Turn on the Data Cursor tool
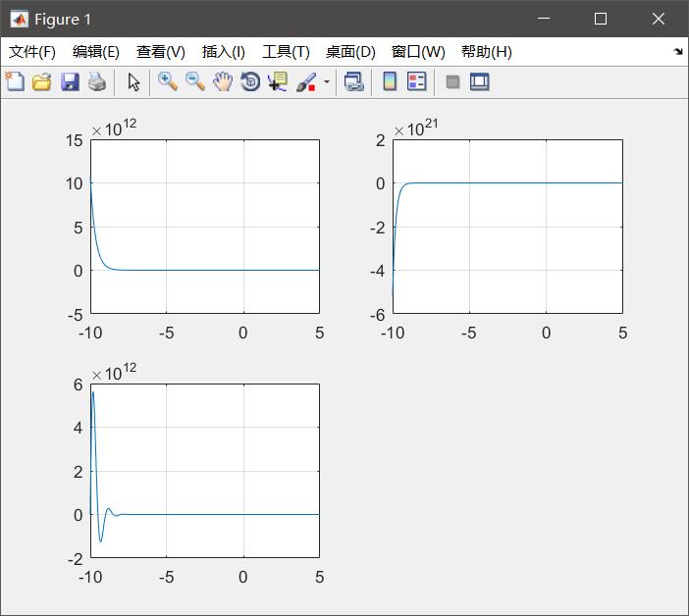Screen dimensions: 689x616 tap(278, 82)
